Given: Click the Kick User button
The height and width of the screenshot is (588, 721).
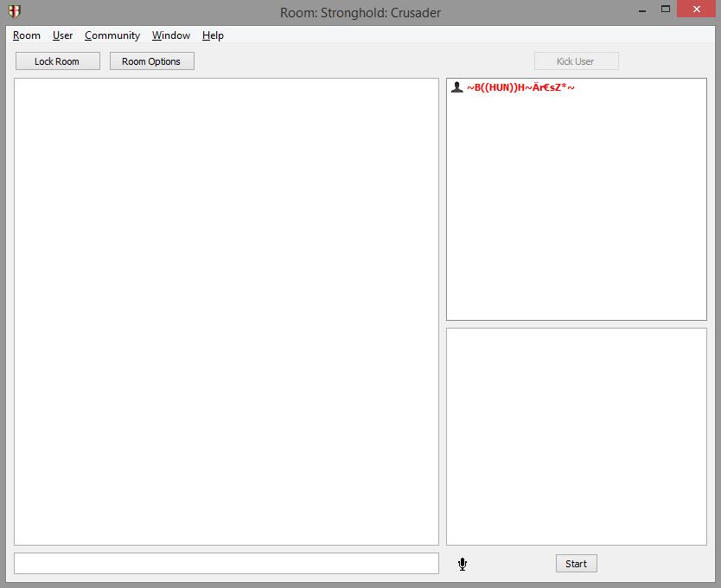Looking at the screenshot, I should (576, 61).
